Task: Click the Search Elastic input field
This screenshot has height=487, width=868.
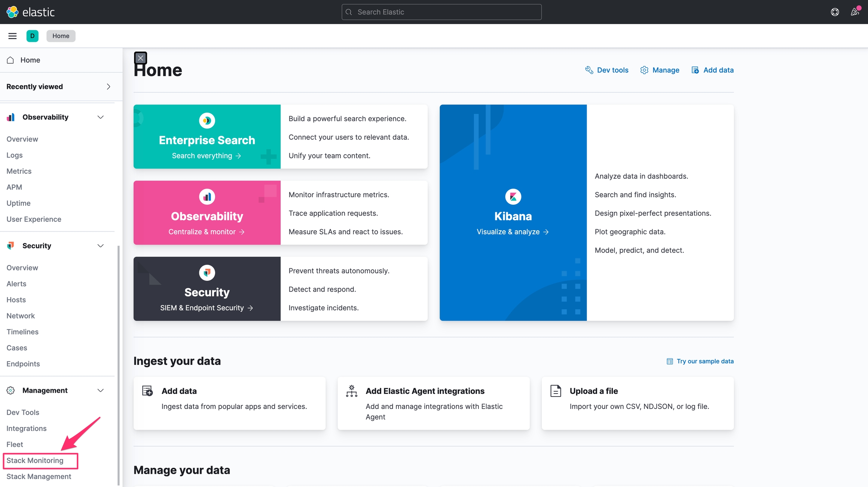Action: point(442,12)
